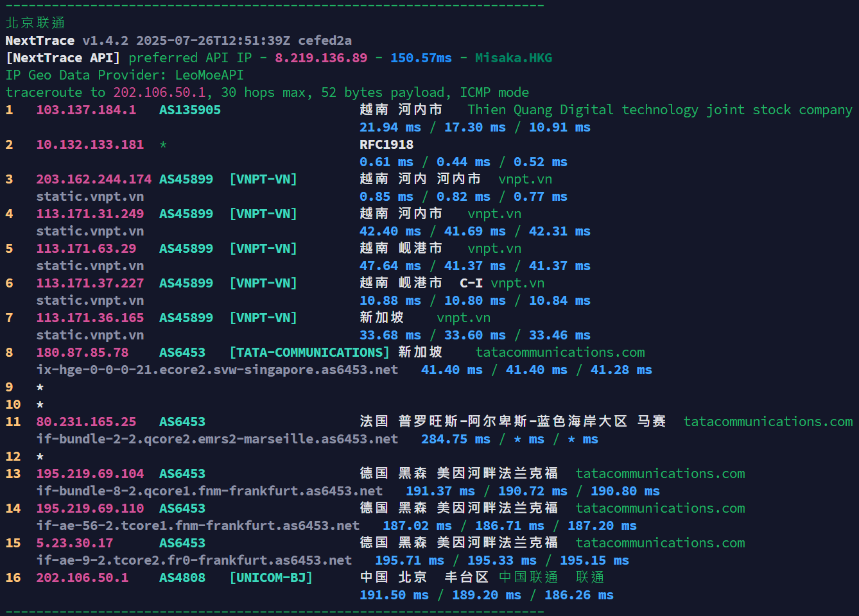
Task: Select hop 3 IP 203.162.244.174
Action: (94, 179)
